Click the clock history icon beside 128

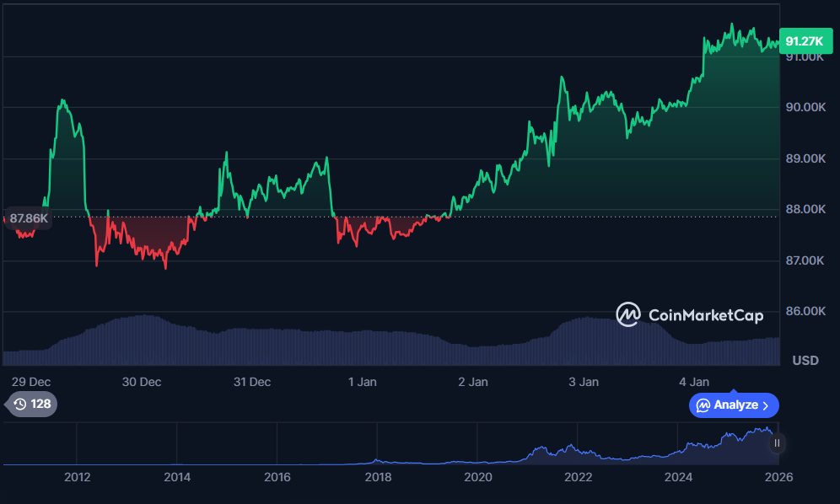coord(20,405)
